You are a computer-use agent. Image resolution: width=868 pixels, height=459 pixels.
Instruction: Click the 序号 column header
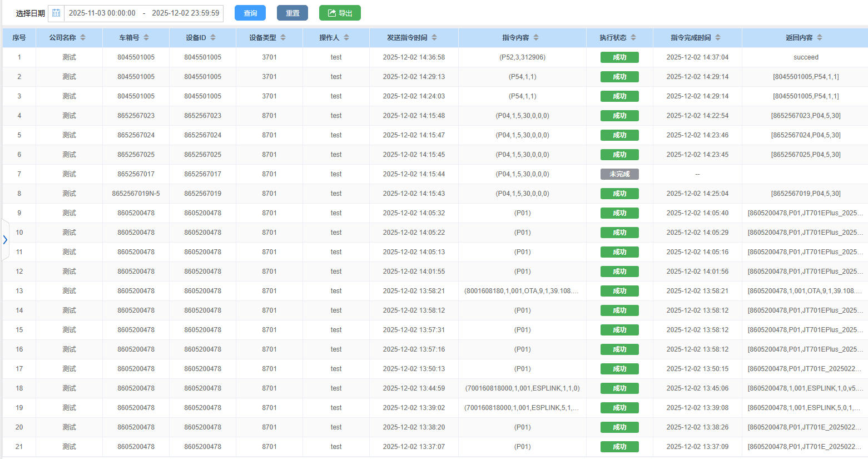click(19, 38)
